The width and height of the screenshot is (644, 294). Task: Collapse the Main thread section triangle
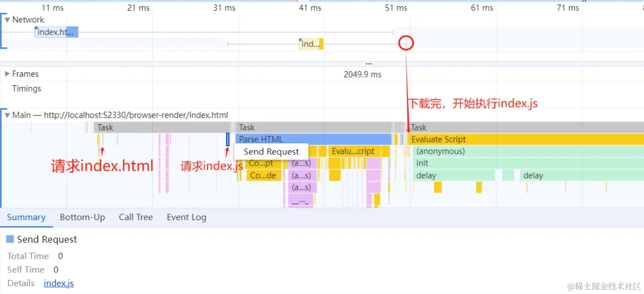7,115
